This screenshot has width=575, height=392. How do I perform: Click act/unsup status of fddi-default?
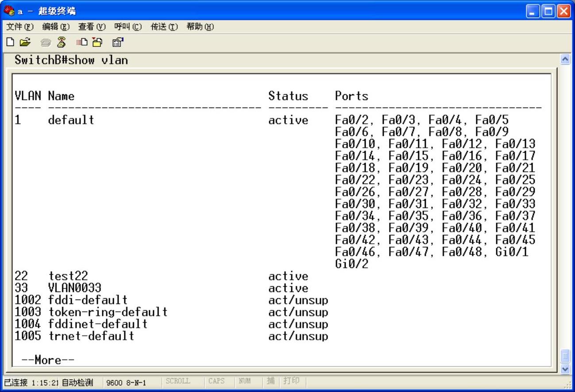click(298, 300)
